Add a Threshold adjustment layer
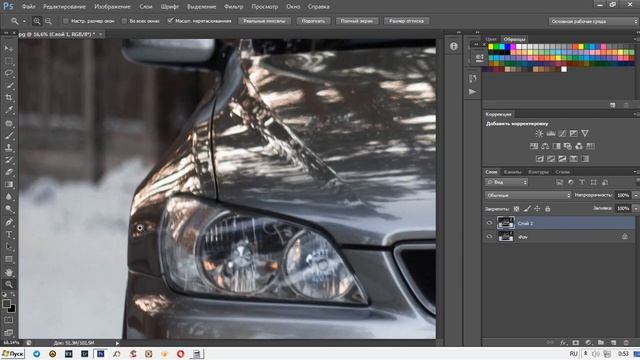The height and width of the screenshot is (360, 640). pos(562,159)
